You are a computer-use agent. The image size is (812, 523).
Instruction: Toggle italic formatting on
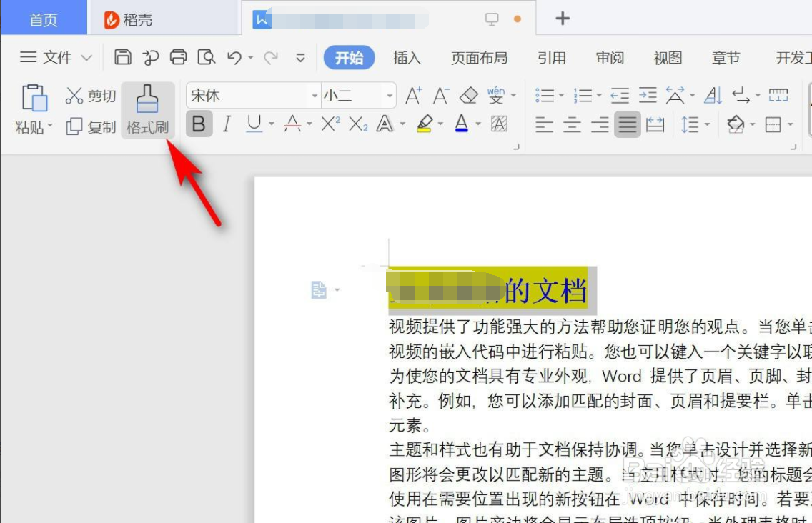(x=227, y=124)
